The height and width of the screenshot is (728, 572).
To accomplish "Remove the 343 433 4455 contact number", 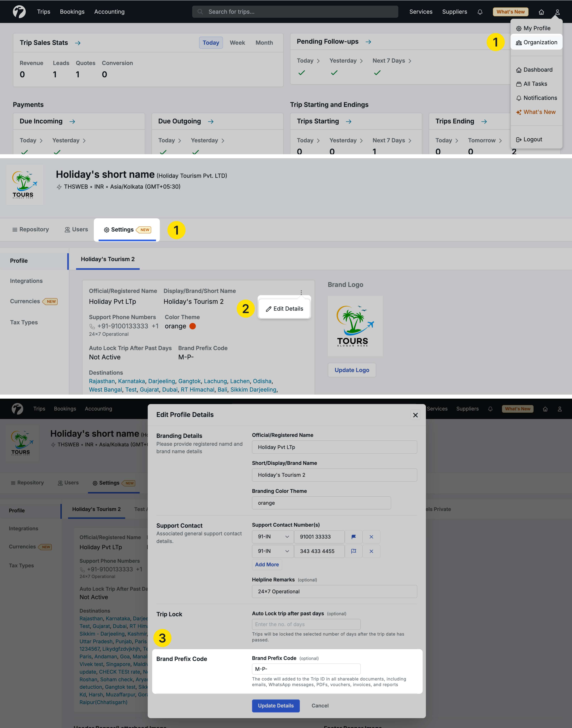I will coord(371,551).
